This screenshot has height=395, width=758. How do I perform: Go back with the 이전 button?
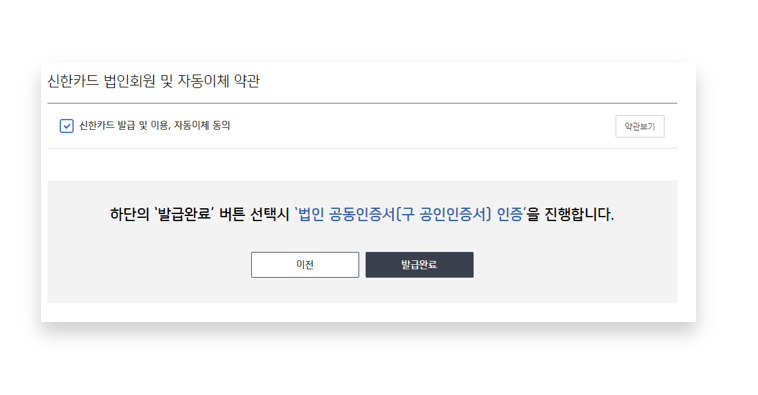[x=305, y=264]
